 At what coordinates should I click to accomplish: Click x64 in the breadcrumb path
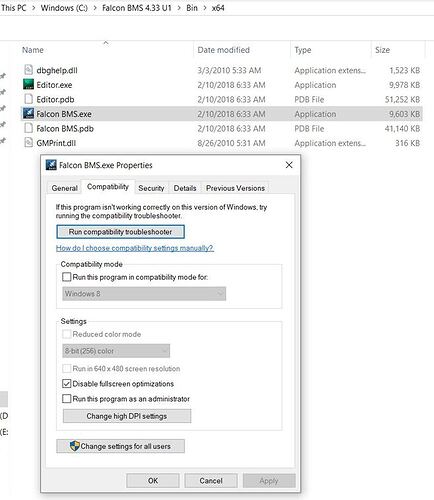[218, 8]
